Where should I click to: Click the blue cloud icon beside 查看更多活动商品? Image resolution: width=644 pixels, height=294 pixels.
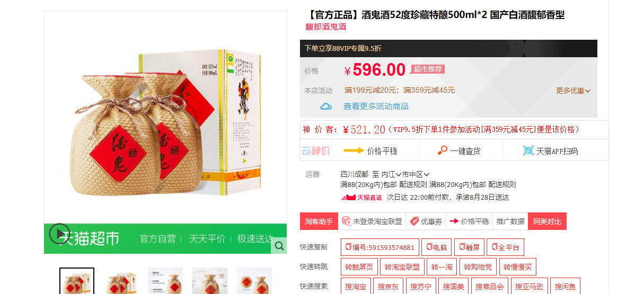click(326, 106)
